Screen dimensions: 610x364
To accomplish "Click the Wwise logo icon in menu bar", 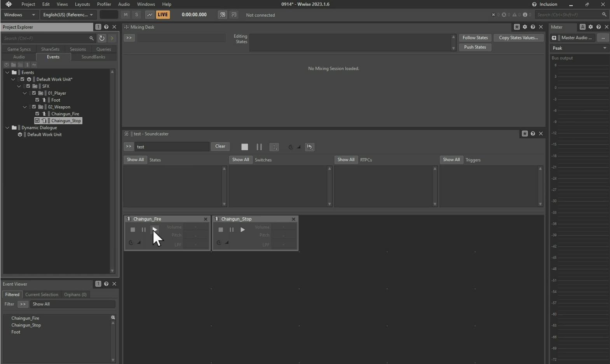I will (9, 4).
